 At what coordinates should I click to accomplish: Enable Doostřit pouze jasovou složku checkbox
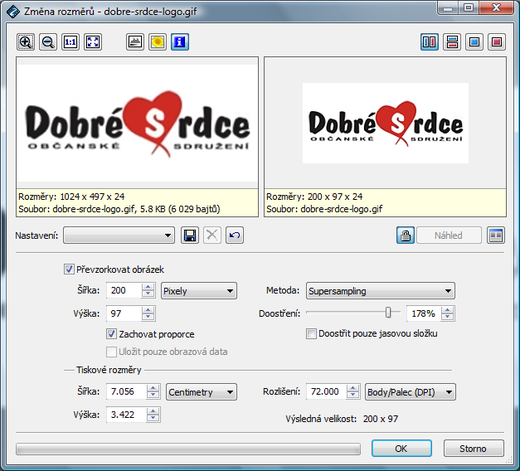coord(311,334)
